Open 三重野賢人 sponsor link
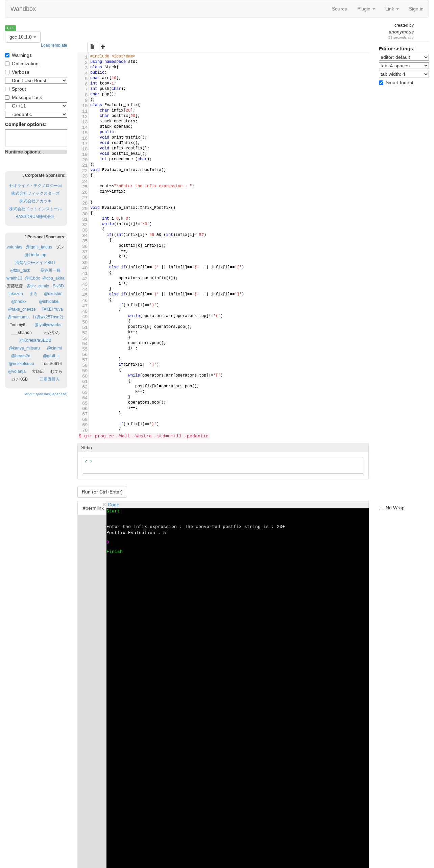 click(50, 379)
